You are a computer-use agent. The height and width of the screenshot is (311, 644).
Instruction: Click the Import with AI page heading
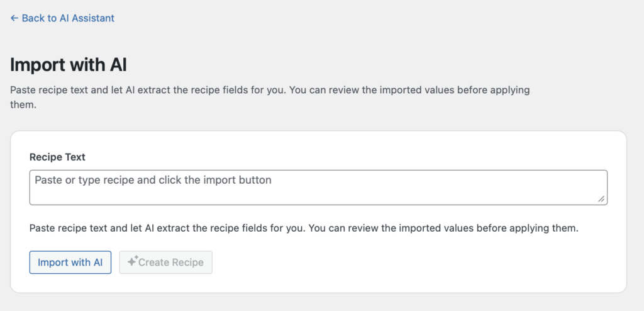tap(68, 65)
